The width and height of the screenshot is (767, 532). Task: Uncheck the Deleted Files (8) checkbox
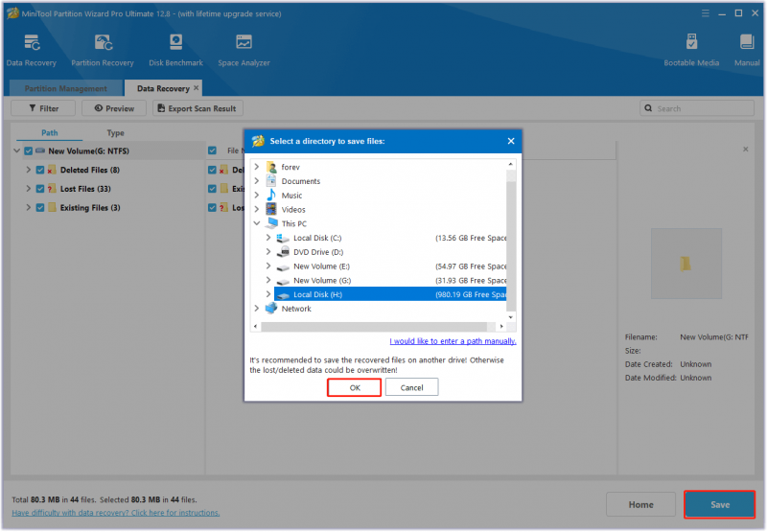pyautogui.click(x=40, y=171)
